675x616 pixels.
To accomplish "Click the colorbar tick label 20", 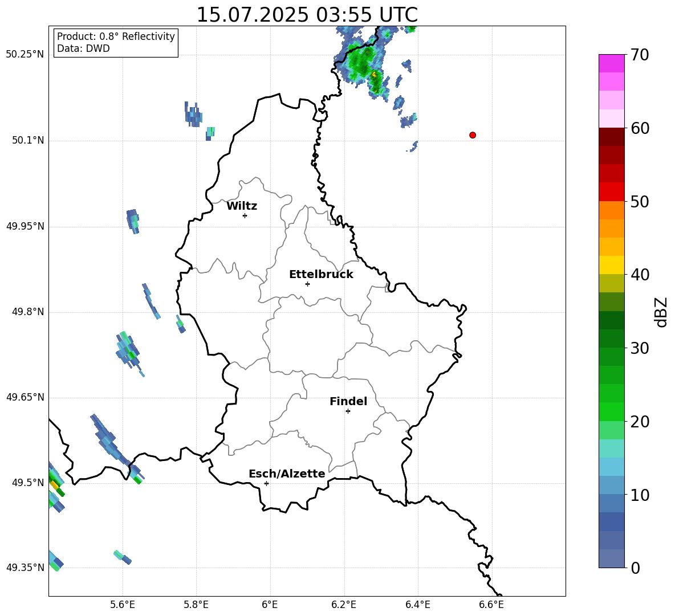I will point(640,422).
